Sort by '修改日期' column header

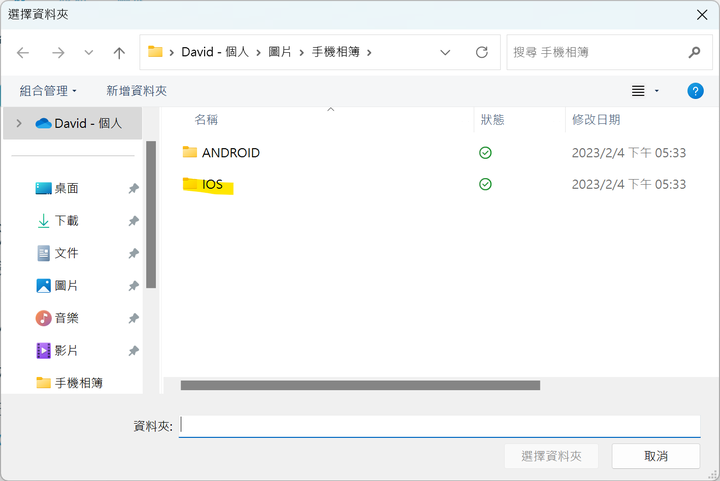(x=596, y=120)
